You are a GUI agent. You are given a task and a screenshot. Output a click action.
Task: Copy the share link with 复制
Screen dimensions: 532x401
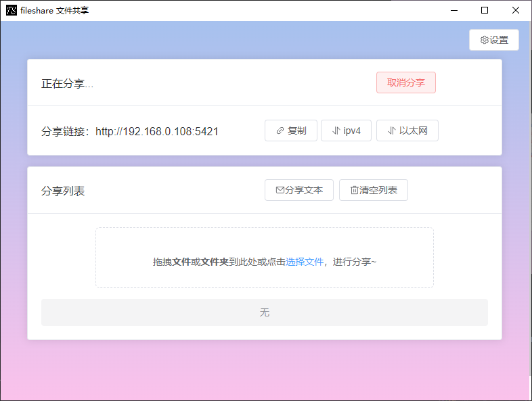pyautogui.click(x=291, y=131)
